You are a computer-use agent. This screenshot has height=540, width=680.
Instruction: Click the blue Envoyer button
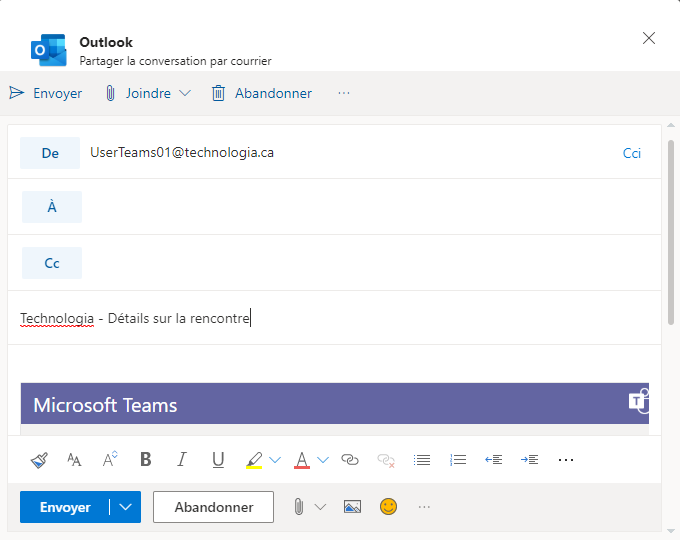point(65,507)
